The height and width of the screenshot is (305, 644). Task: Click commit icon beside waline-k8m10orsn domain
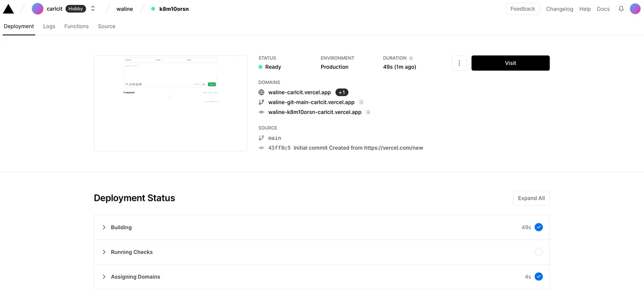261,112
